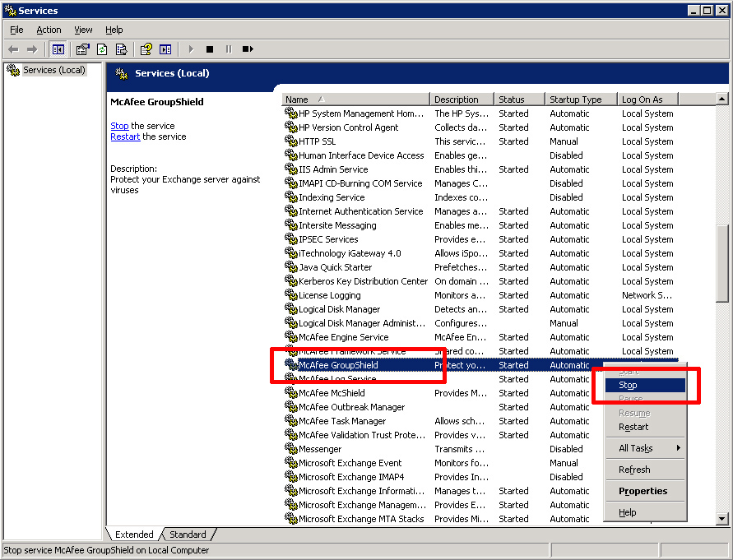Select the McAfee McShield gear icon
733x560 pixels.
(x=290, y=393)
